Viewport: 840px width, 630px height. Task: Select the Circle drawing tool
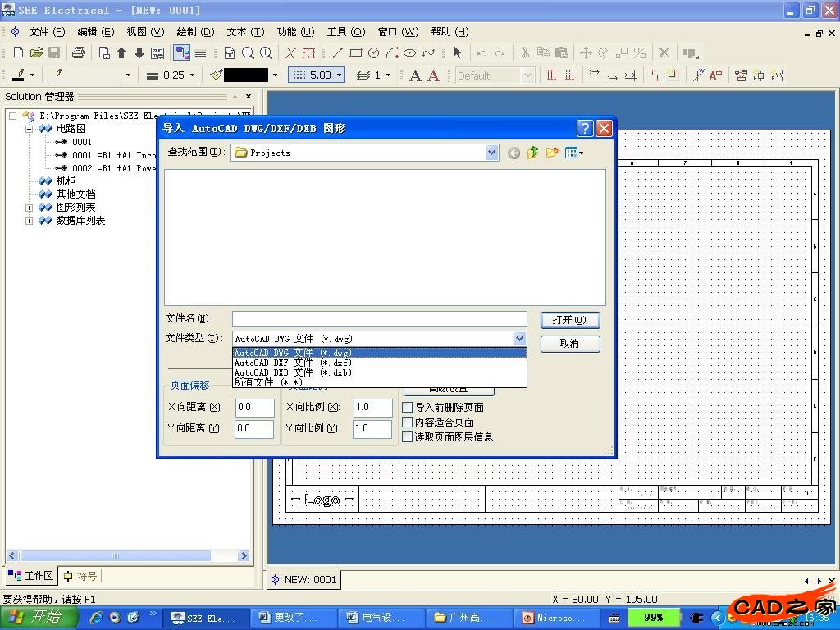pos(373,52)
